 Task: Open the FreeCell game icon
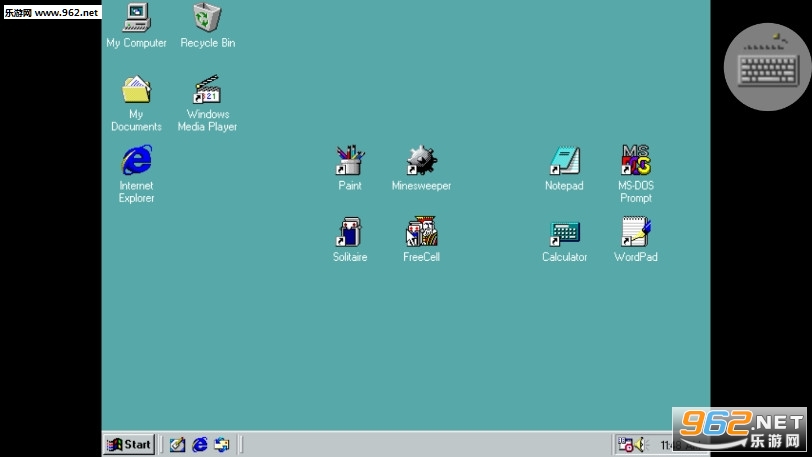click(421, 232)
